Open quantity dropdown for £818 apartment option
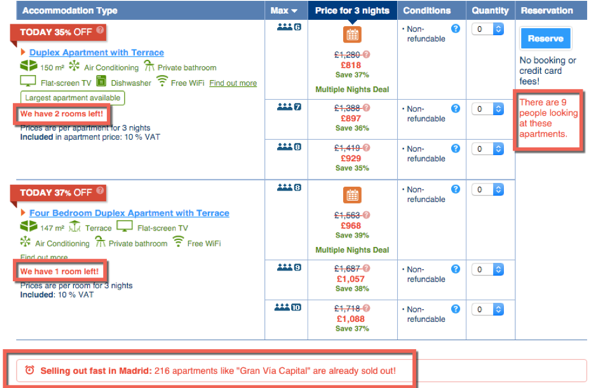 [x=488, y=29]
